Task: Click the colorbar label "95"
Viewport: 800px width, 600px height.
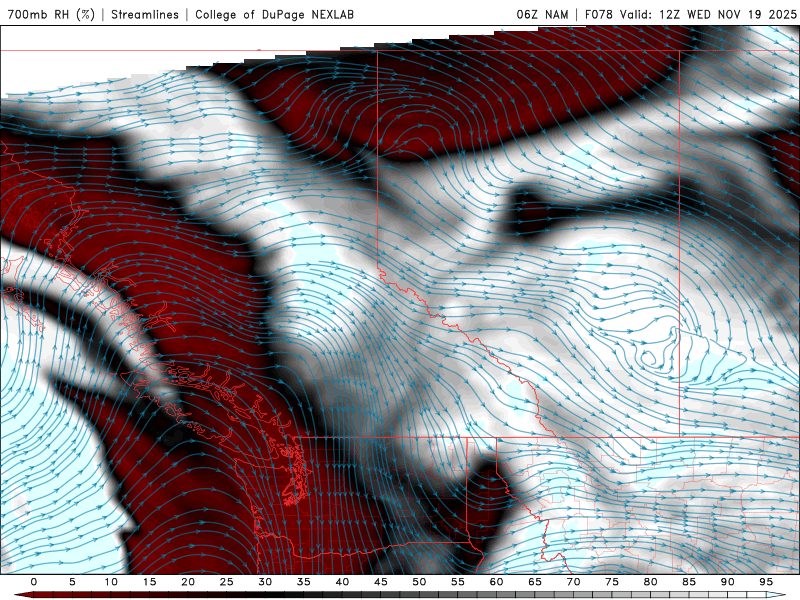Action: (x=765, y=582)
